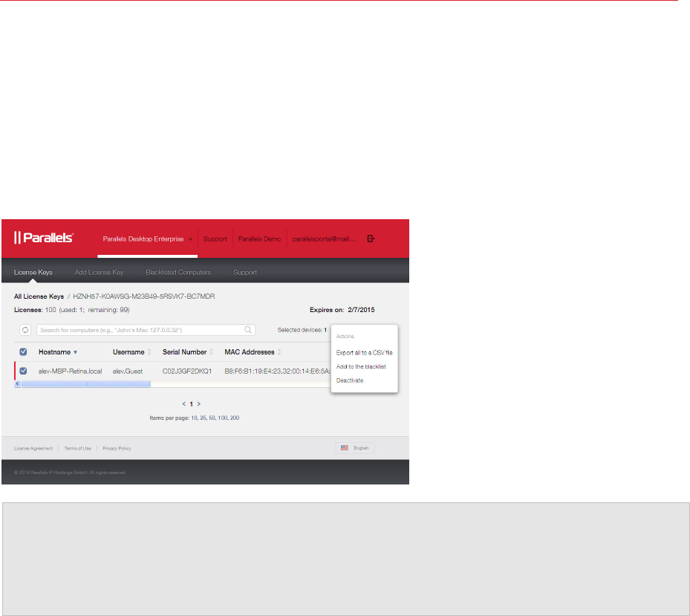Click the sign out icon
Viewport: 690px width, 616px height.
click(x=371, y=239)
